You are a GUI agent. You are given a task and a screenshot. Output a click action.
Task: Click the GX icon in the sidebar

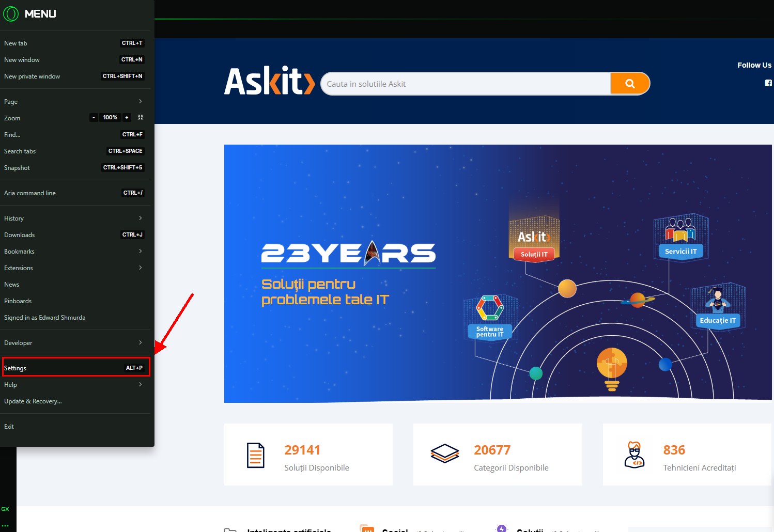click(x=5, y=509)
